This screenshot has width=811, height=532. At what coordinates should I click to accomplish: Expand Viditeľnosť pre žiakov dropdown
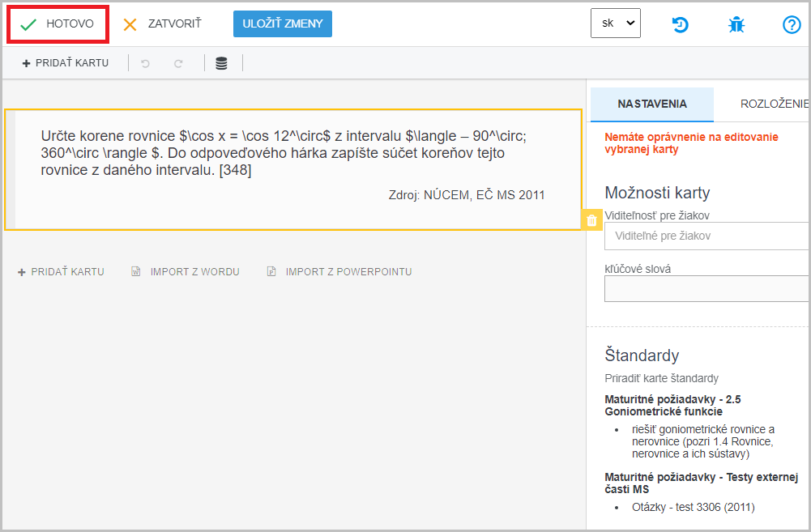pos(706,236)
